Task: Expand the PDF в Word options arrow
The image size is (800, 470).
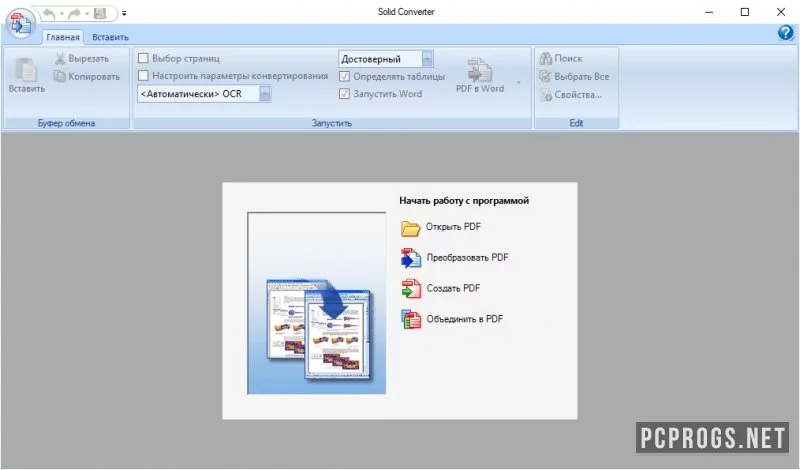Action: tap(519, 82)
